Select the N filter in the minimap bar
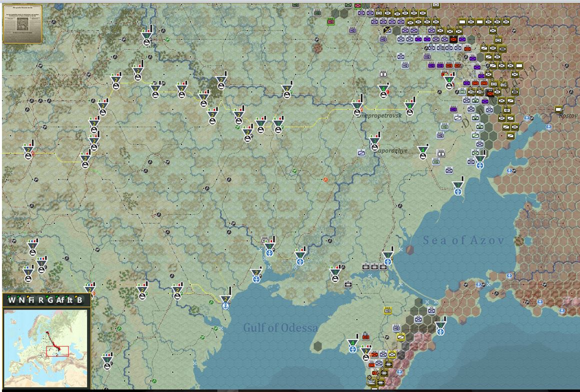Screen dimensions: 580x392 point(21,300)
